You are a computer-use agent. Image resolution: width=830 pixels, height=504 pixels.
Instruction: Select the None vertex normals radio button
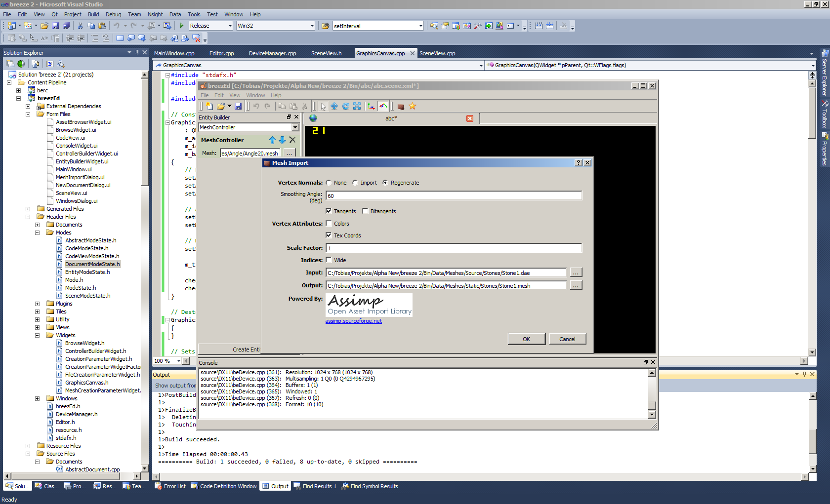(329, 183)
